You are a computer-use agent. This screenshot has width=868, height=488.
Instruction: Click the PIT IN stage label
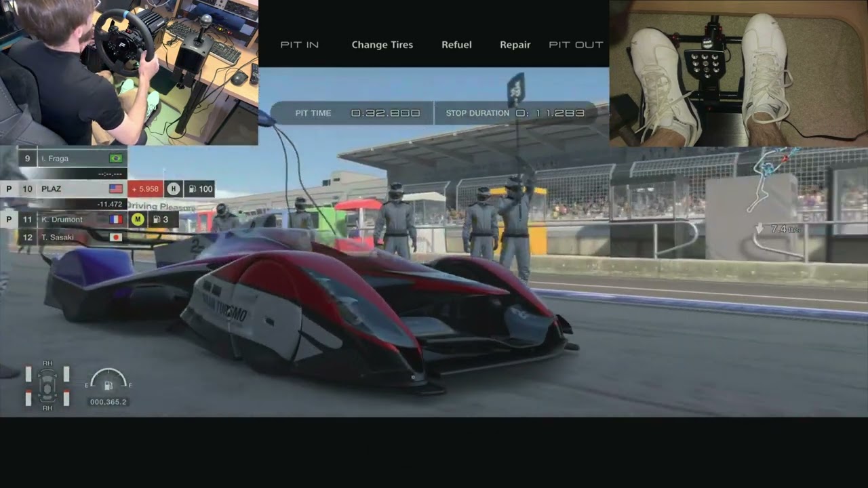(x=300, y=45)
